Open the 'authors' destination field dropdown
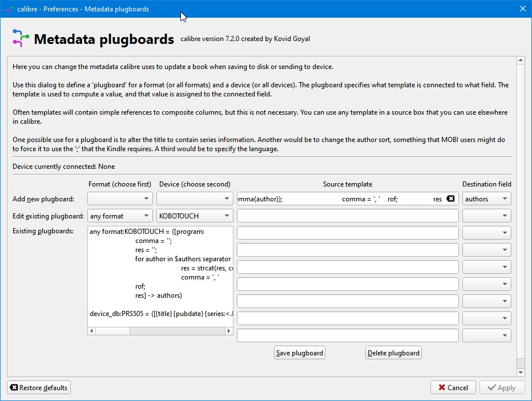 click(x=486, y=199)
